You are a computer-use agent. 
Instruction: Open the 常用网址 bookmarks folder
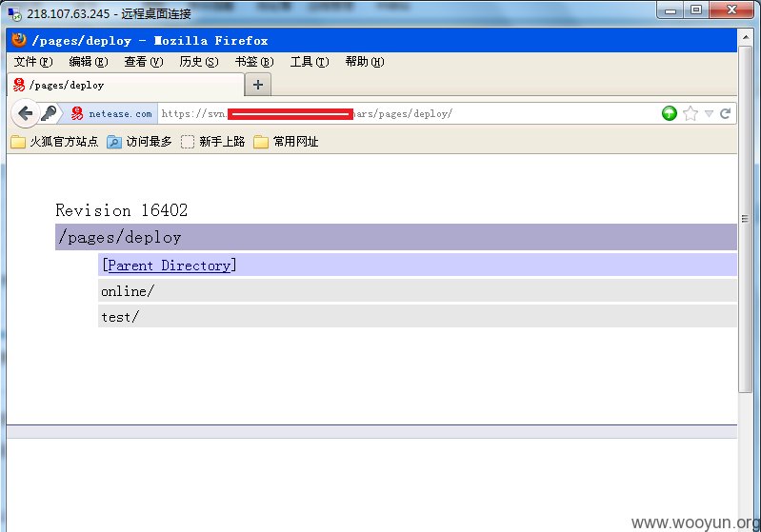click(286, 142)
